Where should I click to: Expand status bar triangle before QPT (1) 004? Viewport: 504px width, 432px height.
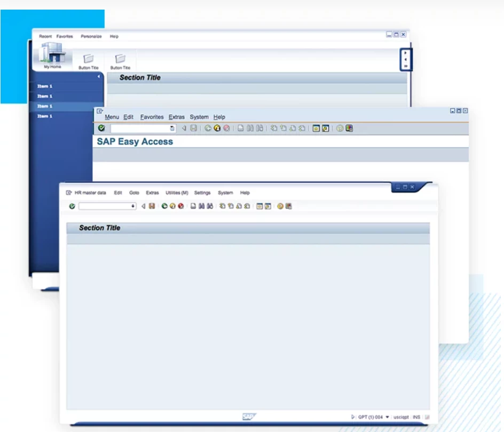coord(352,417)
